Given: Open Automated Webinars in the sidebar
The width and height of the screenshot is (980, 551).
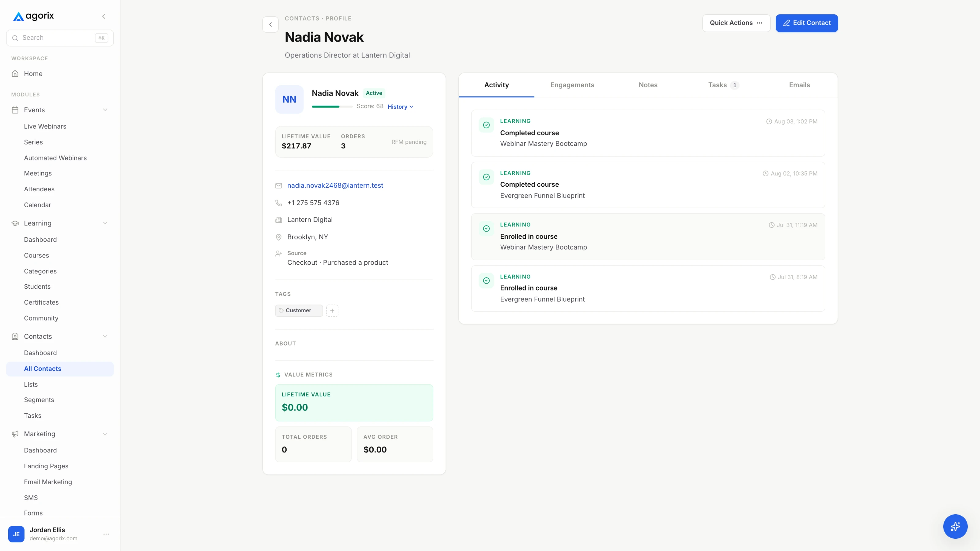Looking at the screenshot, I should click(55, 158).
